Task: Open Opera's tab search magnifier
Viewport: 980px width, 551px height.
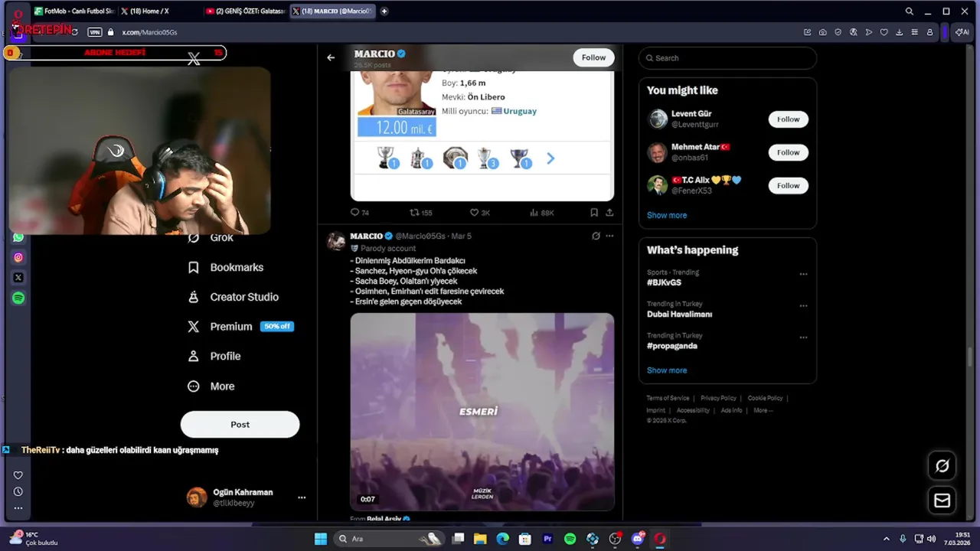Action: click(910, 11)
